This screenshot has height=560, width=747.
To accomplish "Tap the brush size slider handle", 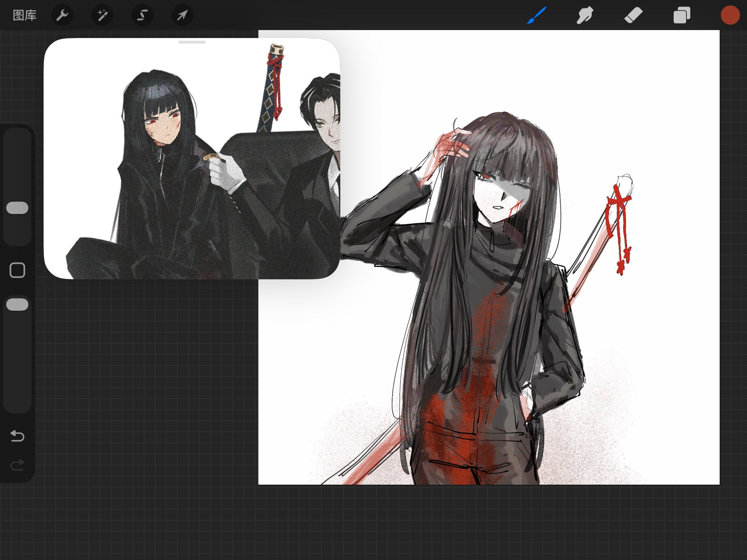I will click(17, 208).
